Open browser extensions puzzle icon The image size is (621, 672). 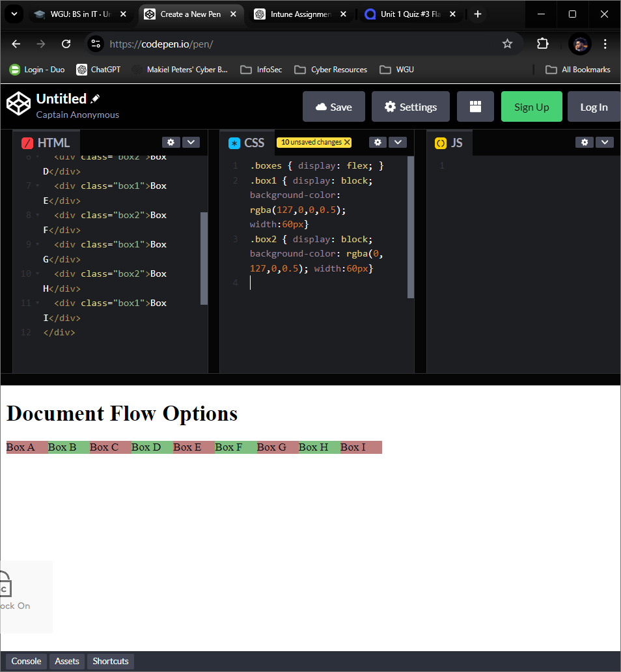point(542,44)
